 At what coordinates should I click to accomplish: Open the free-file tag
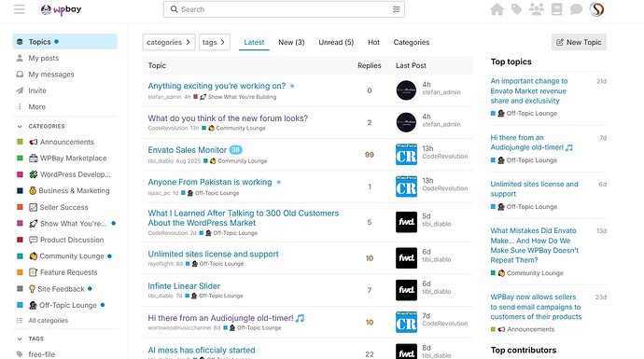coord(41,354)
